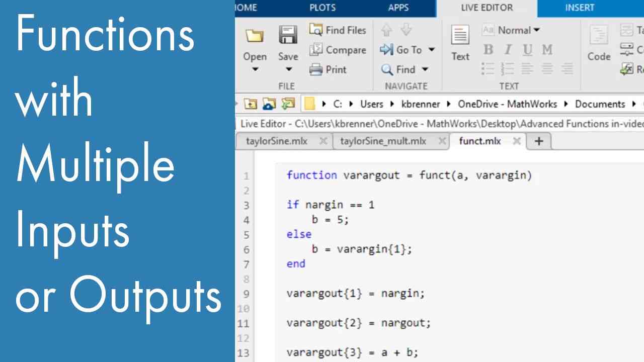Click the Save floppy disk icon
Viewport: 644px width, 362px height.
coord(288,36)
